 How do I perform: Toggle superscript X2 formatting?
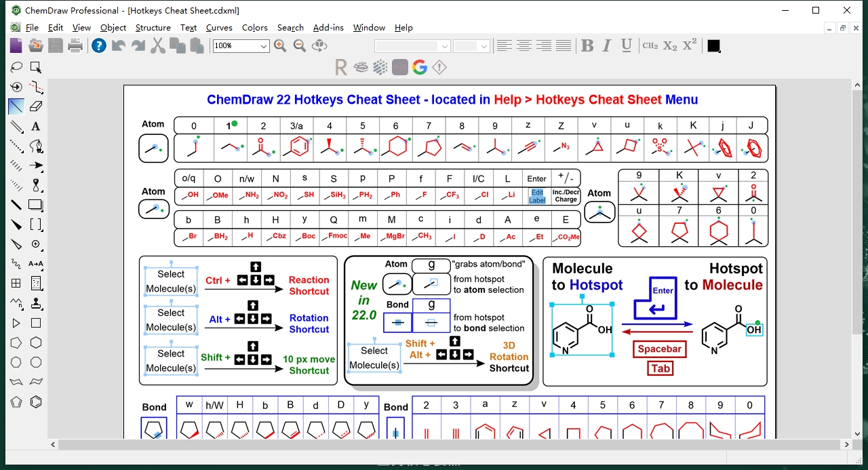(x=690, y=45)
